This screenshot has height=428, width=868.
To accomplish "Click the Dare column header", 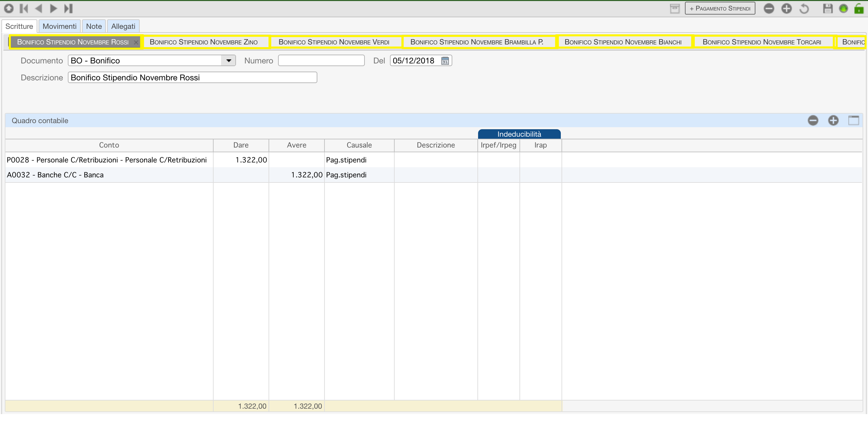I will click(x=241, y=145).
